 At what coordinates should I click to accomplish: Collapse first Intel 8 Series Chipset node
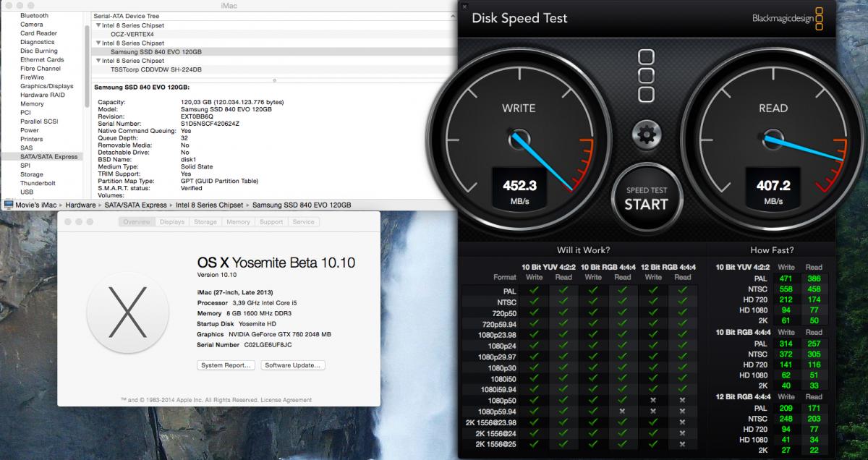click(98, 25)
